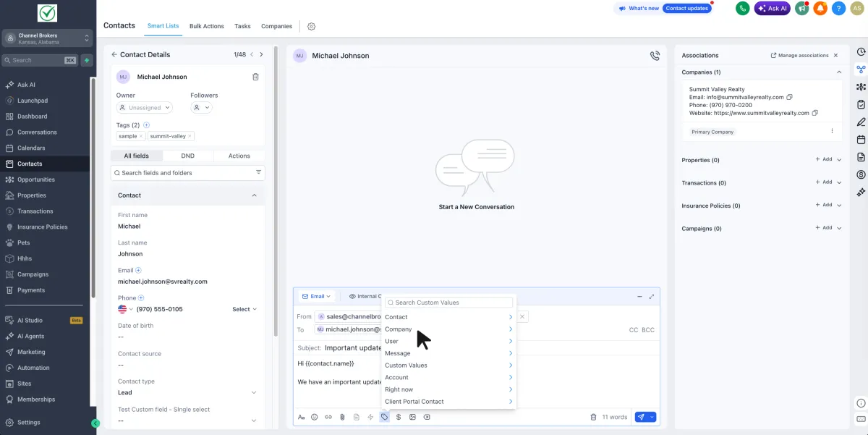The width and height of the screenshot is (868, 435).
Task: Click the lightning bolt trigger icon in composer
Action: click(370, 417)
